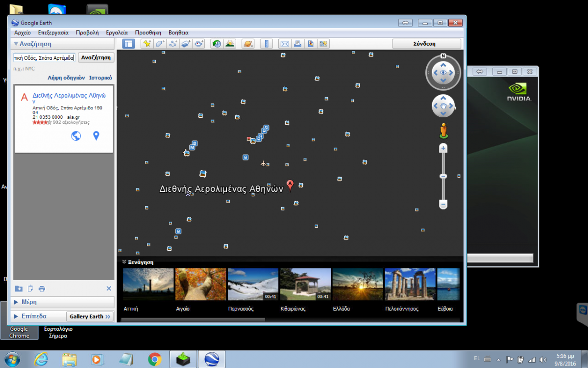
Task: Click the airplane icon on the map
Action: pyautogui.click(x=264, y=163)
